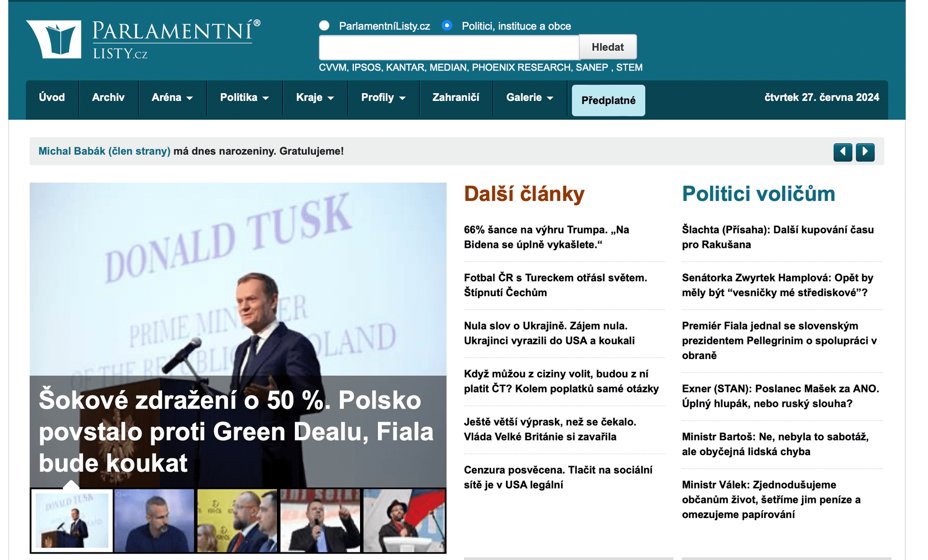Viewport: 928px width, 560px height.
Task: Read article Fotbal ČR s Tureckem
Action: tap(555, 285)
